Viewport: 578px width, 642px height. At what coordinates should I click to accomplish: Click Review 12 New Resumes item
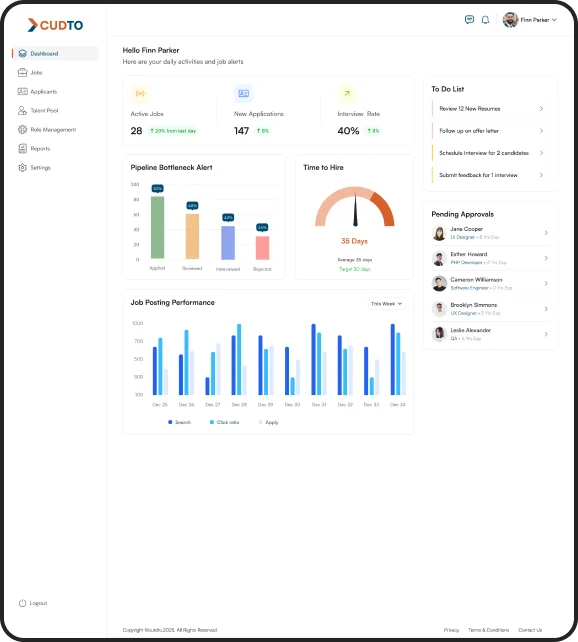[x=490, y=109]
